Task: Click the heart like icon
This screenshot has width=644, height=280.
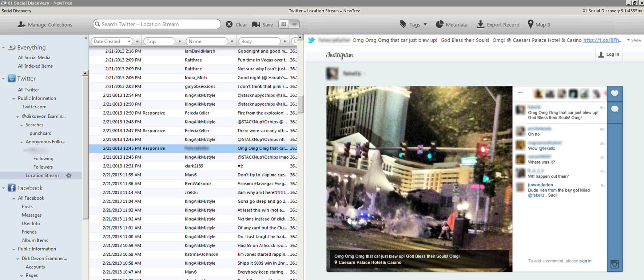Action: coord(615,93)
